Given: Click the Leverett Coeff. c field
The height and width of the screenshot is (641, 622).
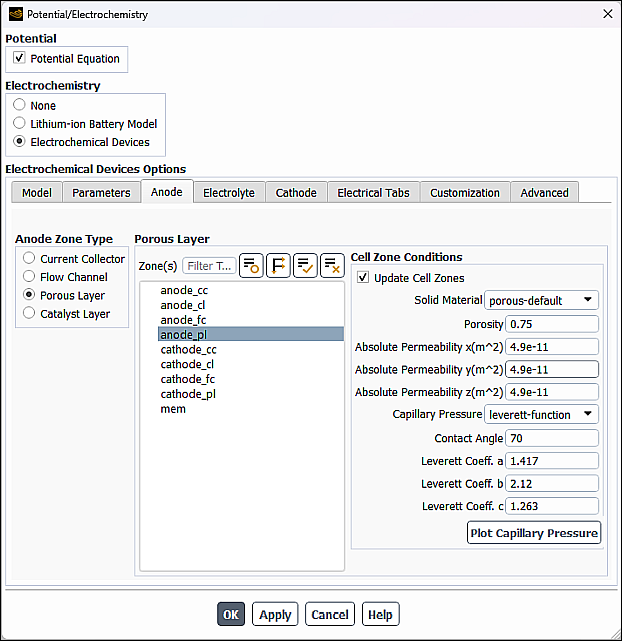Looking at the screenshot, I should [552, 506].
